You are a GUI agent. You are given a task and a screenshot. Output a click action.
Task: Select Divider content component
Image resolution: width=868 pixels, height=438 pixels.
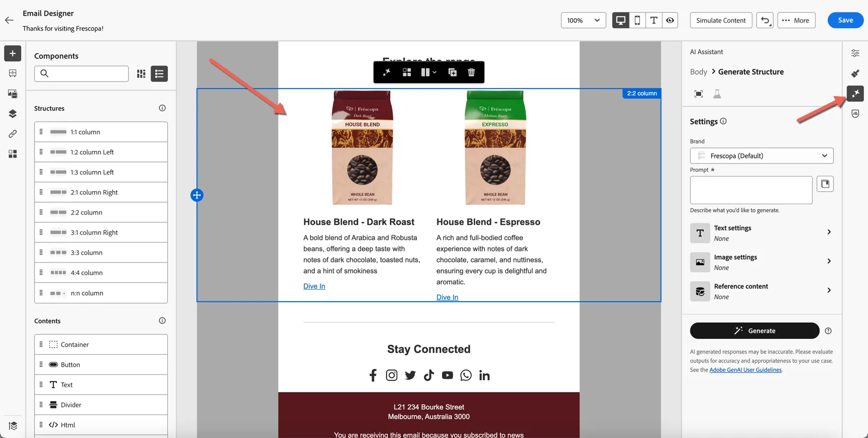101,405
